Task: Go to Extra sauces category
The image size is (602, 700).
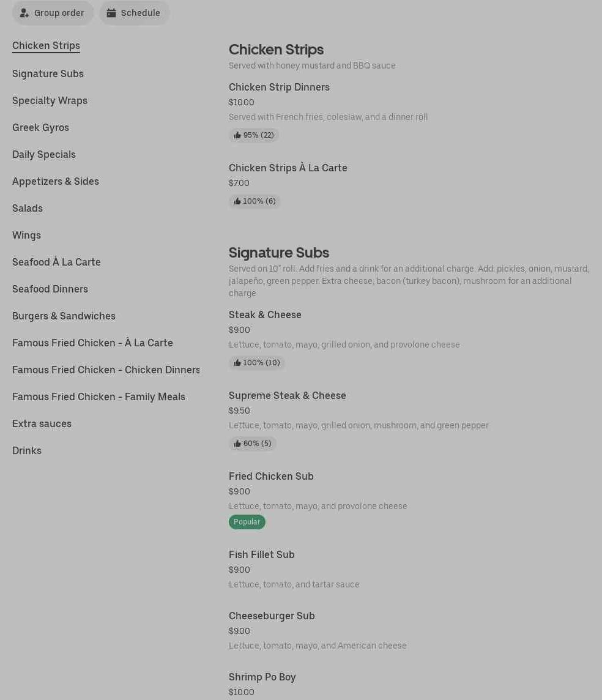Action: point(42,423)
